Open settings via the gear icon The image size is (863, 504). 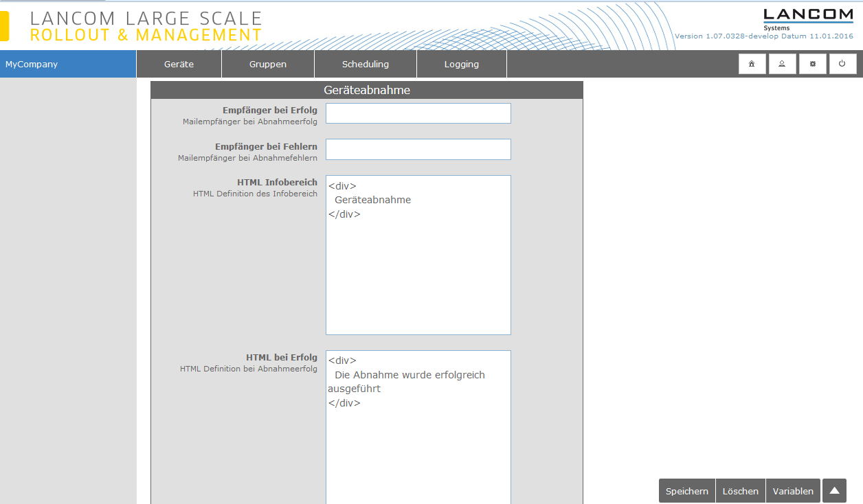[812, 64]
